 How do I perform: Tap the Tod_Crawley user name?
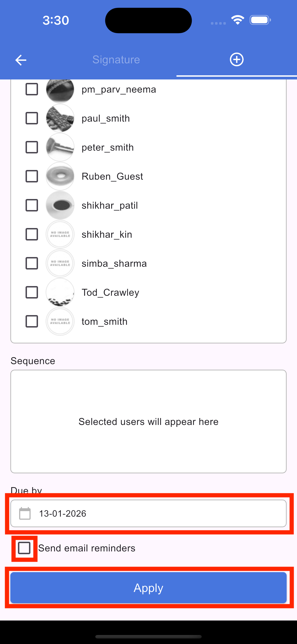[x=110, y=292]
